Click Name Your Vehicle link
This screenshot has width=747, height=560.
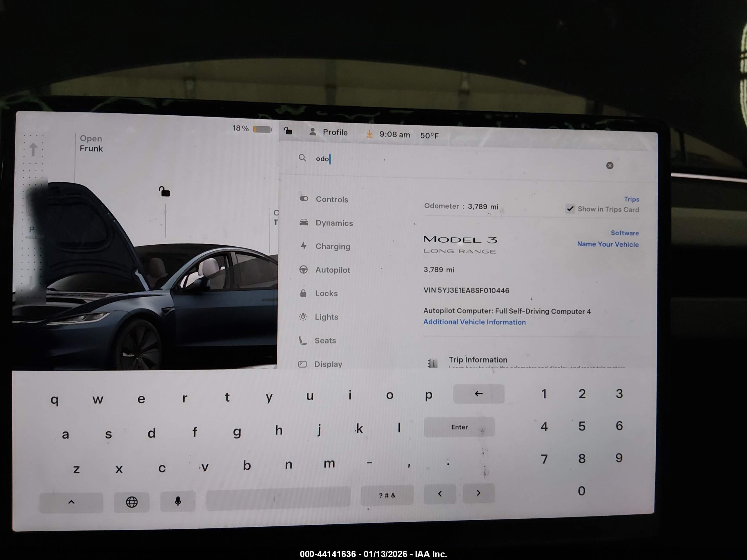coord(608,244)
